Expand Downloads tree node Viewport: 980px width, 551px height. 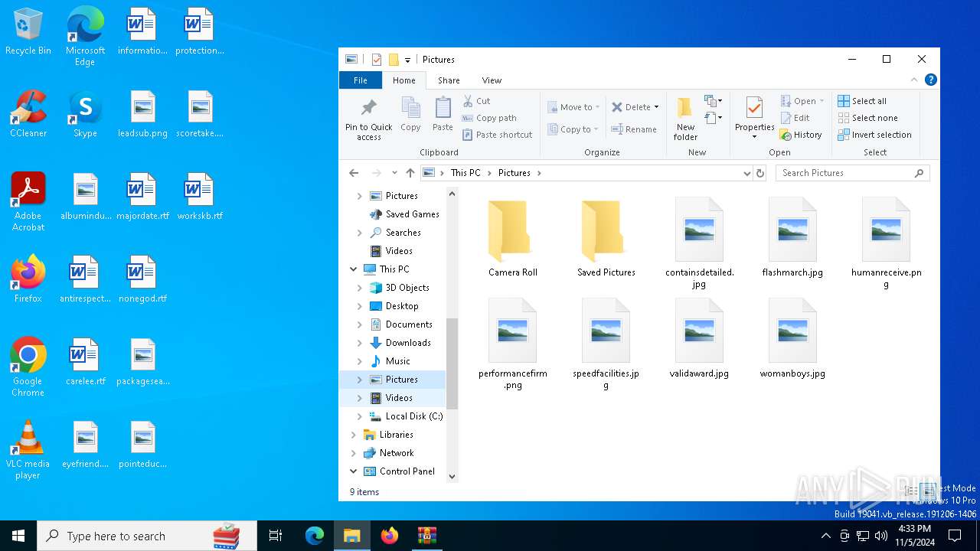click(360, 343)
